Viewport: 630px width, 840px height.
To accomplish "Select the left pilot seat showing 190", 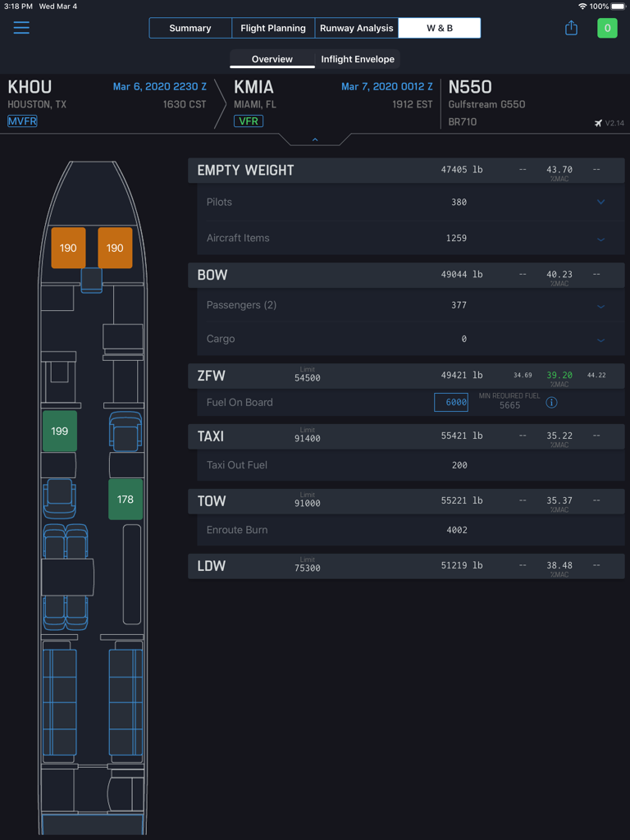I will click(x=68, y=247).
